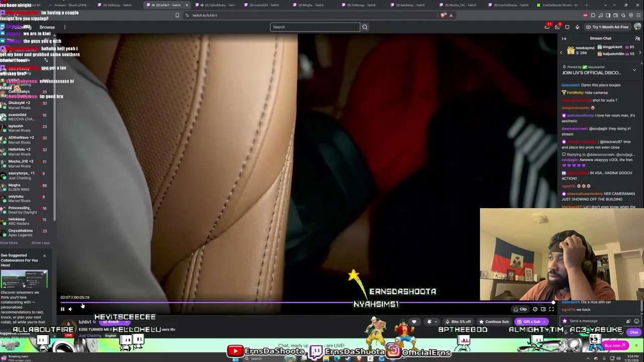Collapse the Stream Chat panel
Viewport: 644px width, 362px height.
pyautogui.click(x=564, y=38)
